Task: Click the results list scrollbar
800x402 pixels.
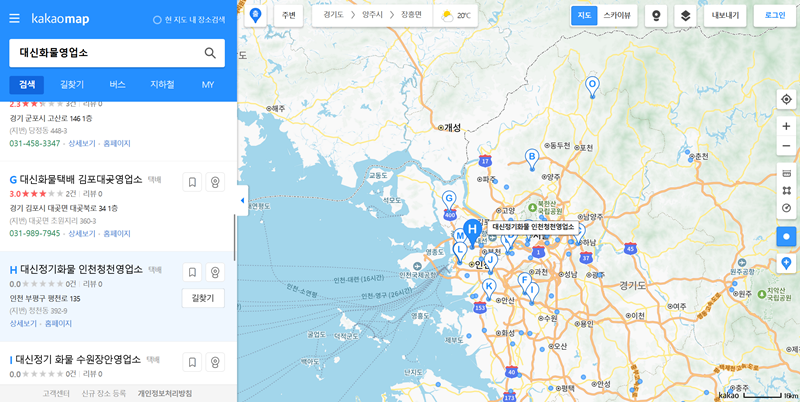Action: pyautogui.click(x=235, y=237)
